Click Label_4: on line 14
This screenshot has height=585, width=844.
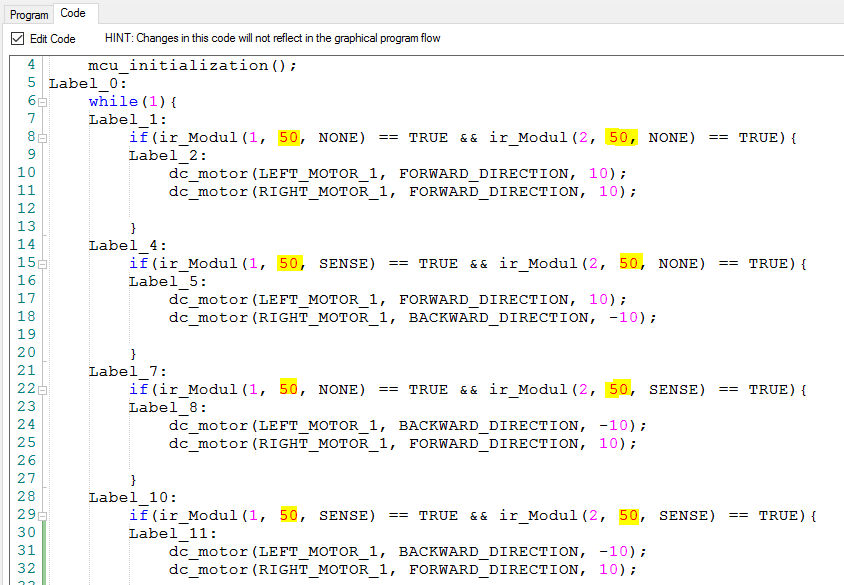tap(128, 245)
